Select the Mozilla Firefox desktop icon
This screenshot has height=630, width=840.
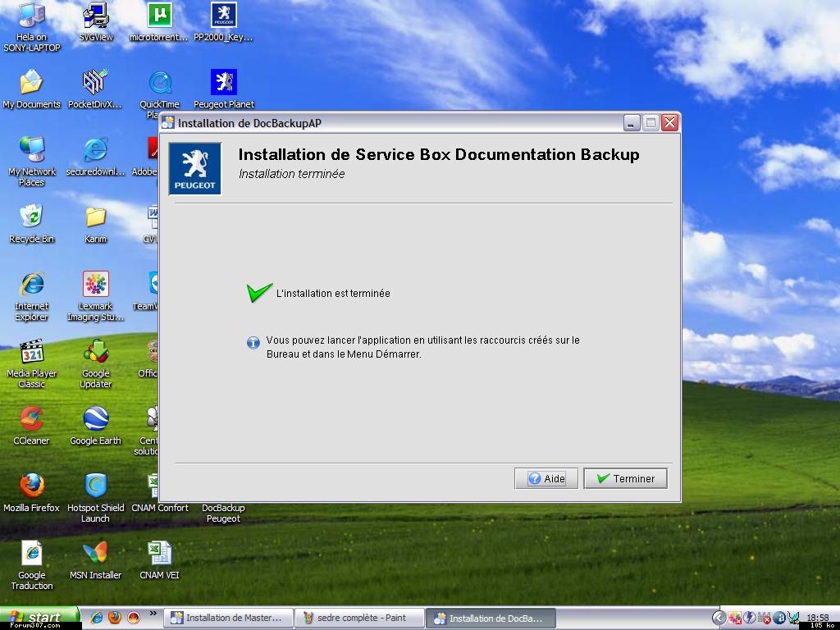[32, 493]
